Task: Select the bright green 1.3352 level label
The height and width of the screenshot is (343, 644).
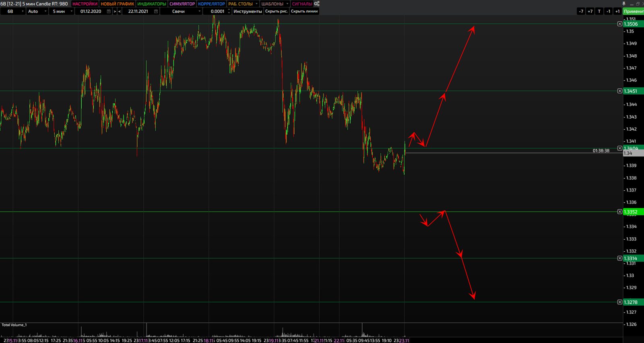Action: click(634, 212)
